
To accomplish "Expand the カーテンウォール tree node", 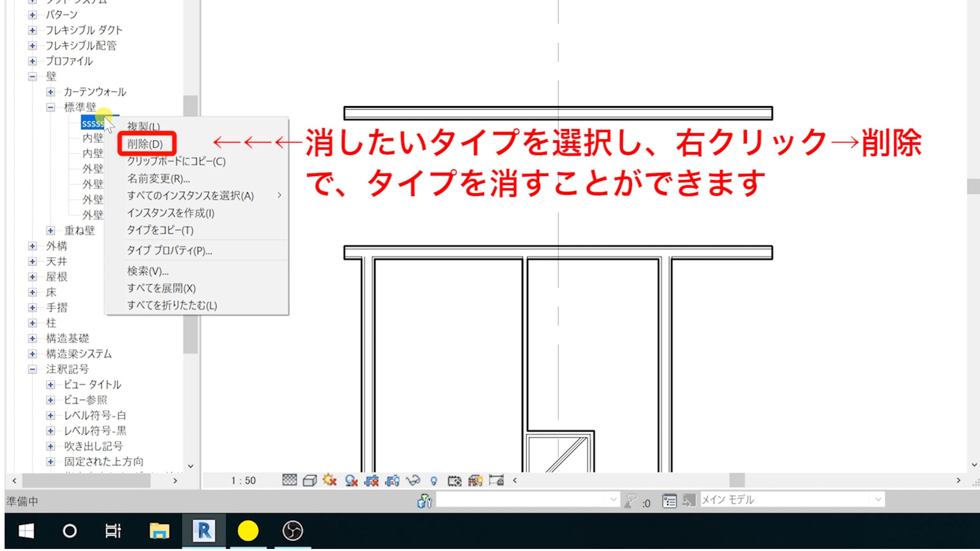I will tap(51, 92).
